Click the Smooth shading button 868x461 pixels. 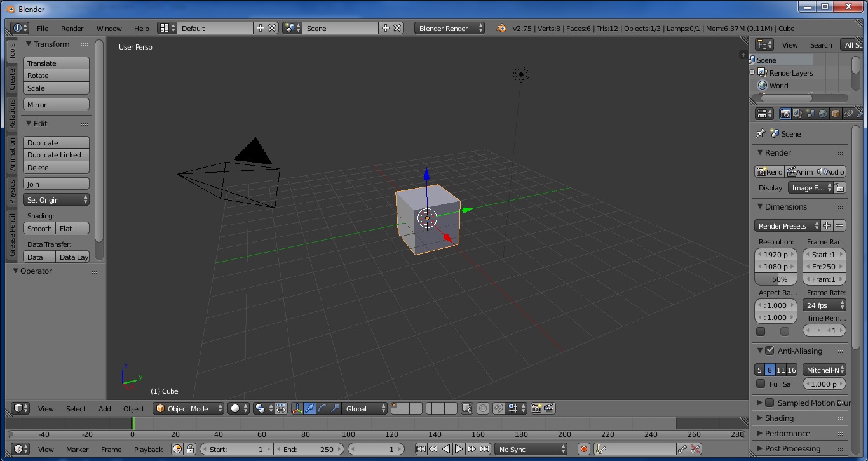point(39,228)
